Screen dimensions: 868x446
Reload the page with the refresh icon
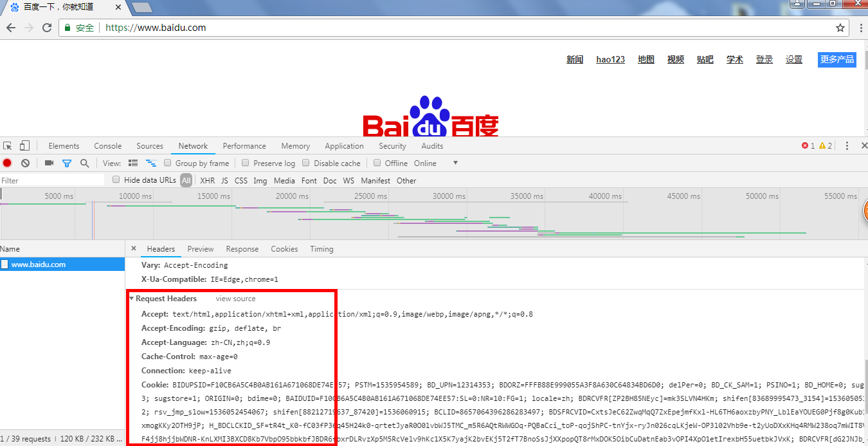click(x=46, y=28)
